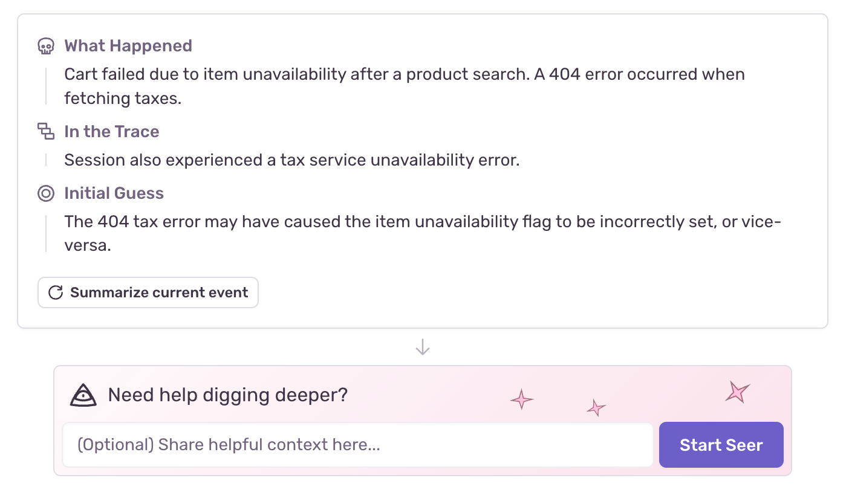Click the target icon beside Initial Guess
The image size is (849, 504).
coord(47,193)
